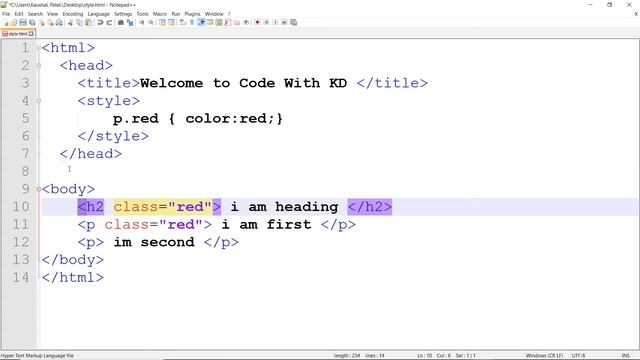640x360 pixels.
Task: Toggle show all characters
Action: click(191, 22)
